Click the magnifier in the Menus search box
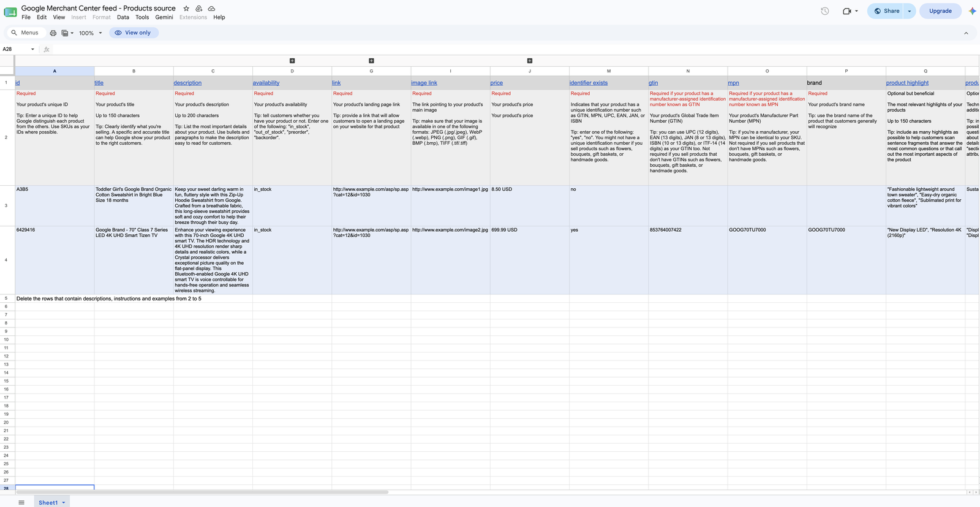The image size is (980, 507). click(x=14, y=33)
